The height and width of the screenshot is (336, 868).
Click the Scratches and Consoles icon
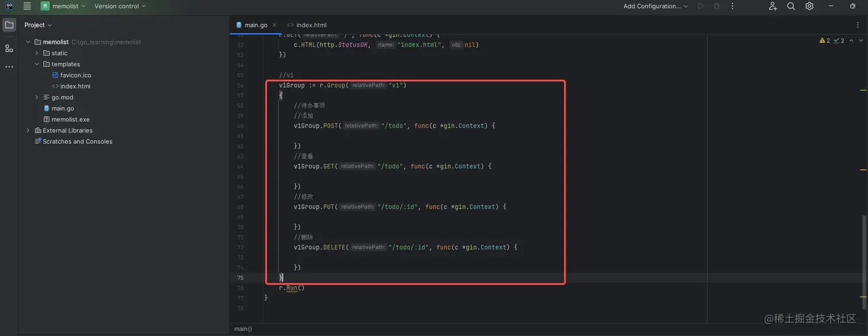pyautogui.click(x=38, y=141)
